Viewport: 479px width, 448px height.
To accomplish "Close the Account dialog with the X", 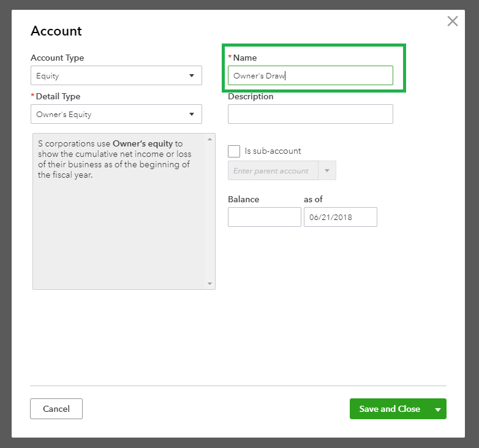I will point(453,21).
